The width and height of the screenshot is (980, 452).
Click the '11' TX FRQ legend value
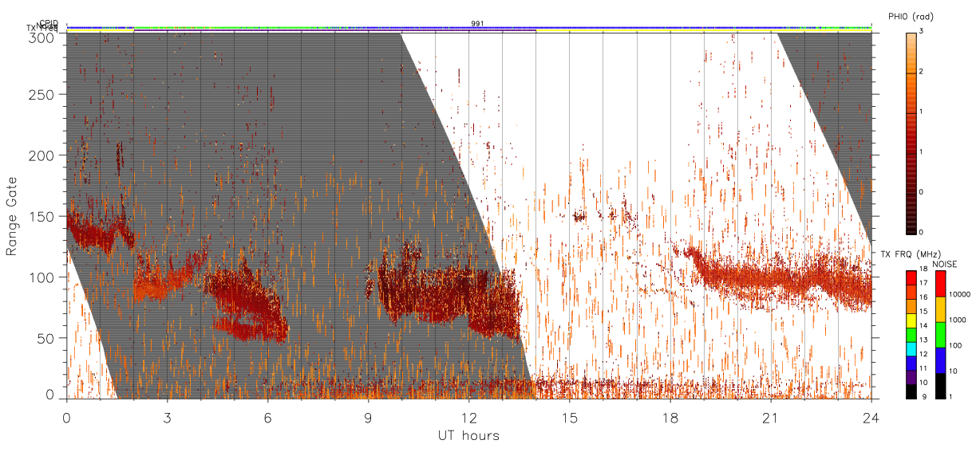(924, 369)
